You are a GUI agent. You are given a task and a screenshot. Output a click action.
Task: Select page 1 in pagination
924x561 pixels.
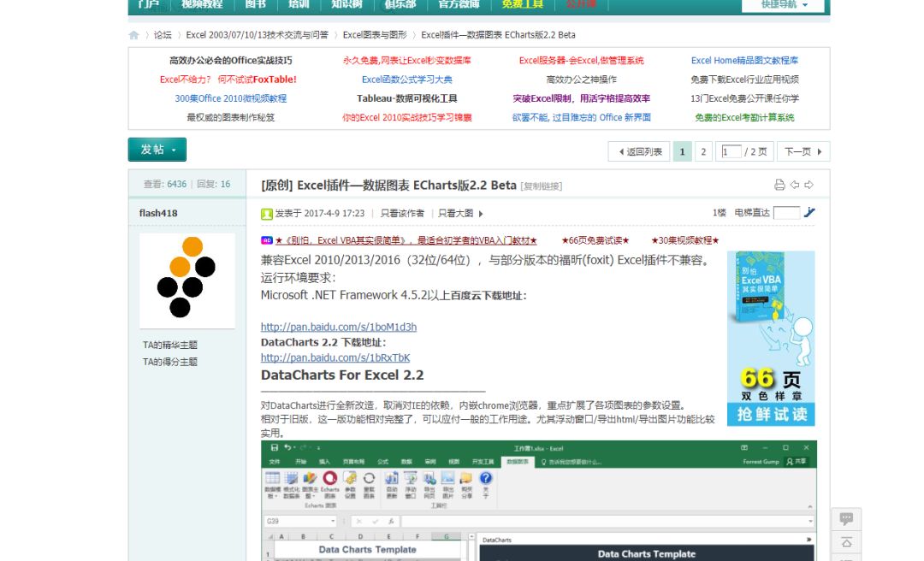click(x=683, y=152)
